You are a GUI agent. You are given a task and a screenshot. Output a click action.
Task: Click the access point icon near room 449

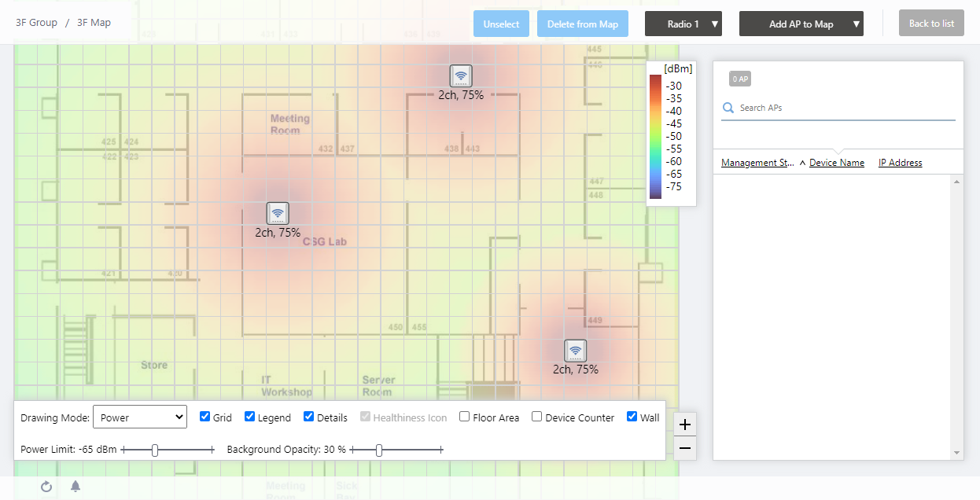coord(575,351)
